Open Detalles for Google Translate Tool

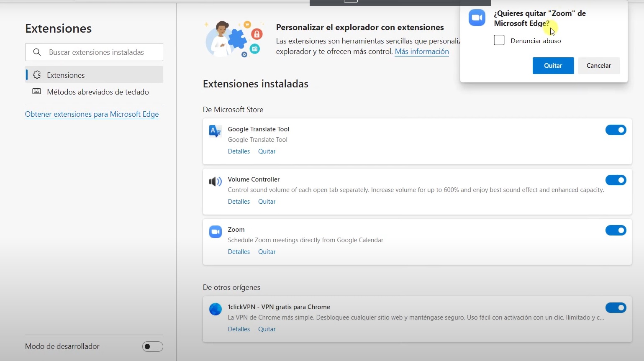pos(239,151)
